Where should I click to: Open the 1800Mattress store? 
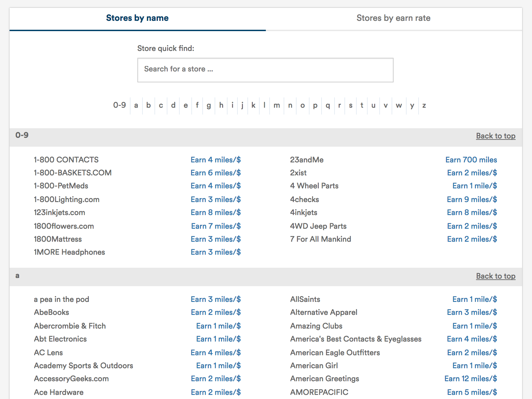point(58,239)
